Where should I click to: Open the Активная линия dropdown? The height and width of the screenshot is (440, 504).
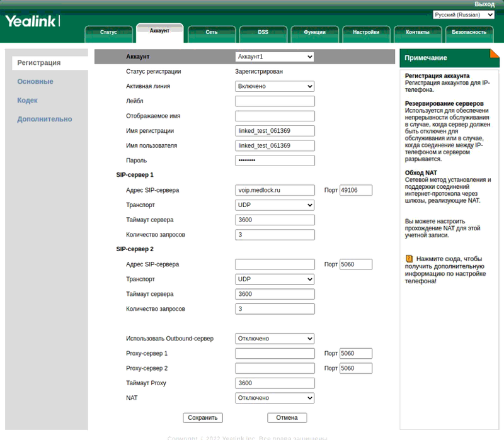coord(275,86)
